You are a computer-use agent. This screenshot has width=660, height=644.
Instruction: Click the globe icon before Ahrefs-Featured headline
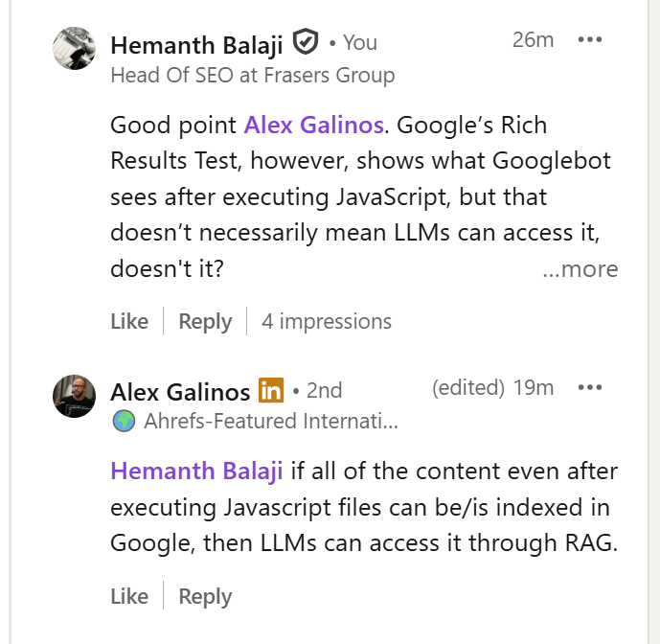125,420
